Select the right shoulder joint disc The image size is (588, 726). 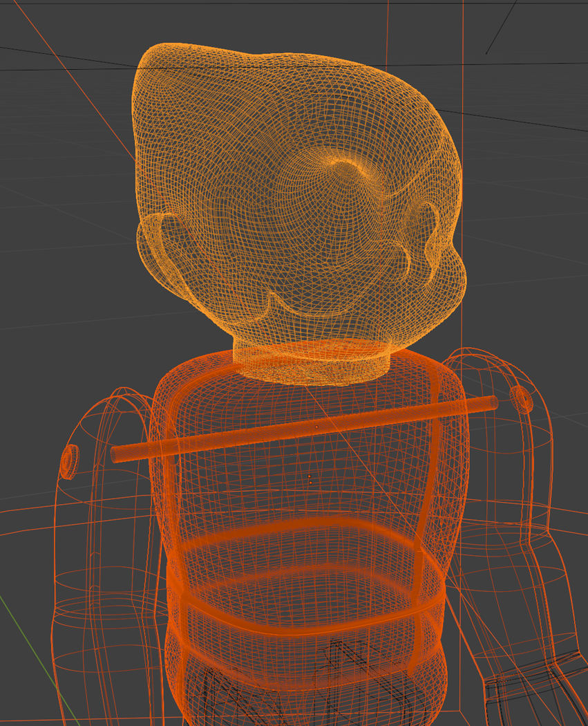(522, 399)
